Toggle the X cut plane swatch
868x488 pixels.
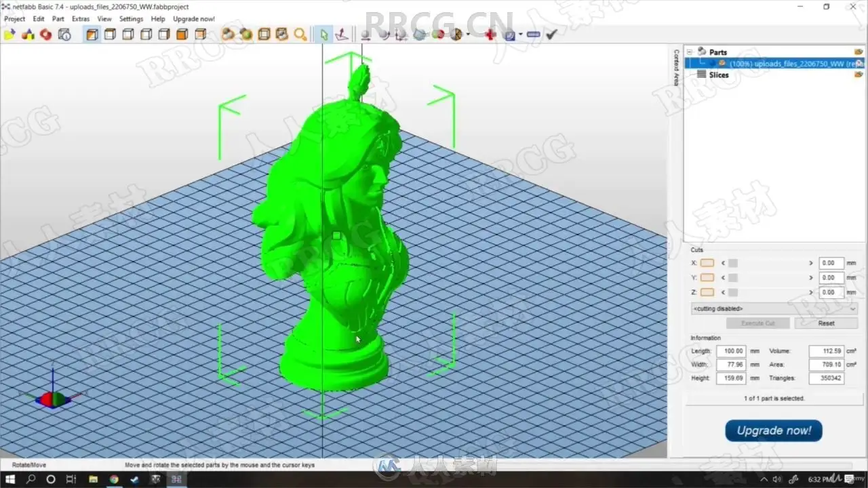707,263
